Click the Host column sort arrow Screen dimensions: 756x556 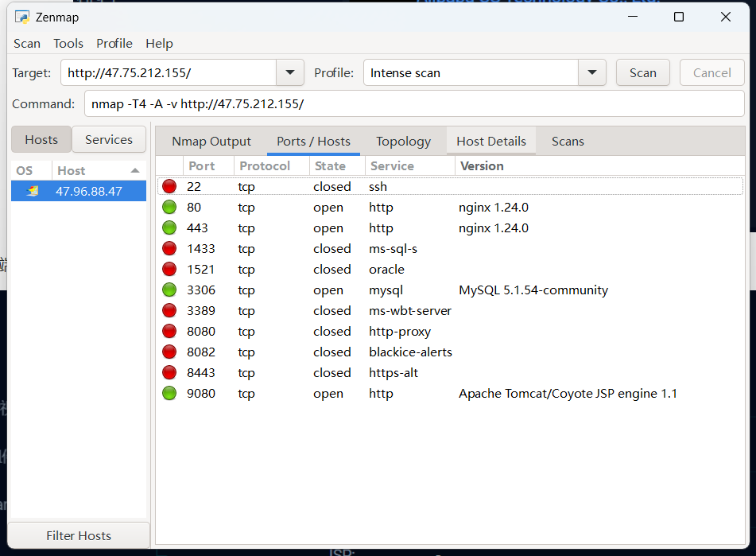[135, 171]
